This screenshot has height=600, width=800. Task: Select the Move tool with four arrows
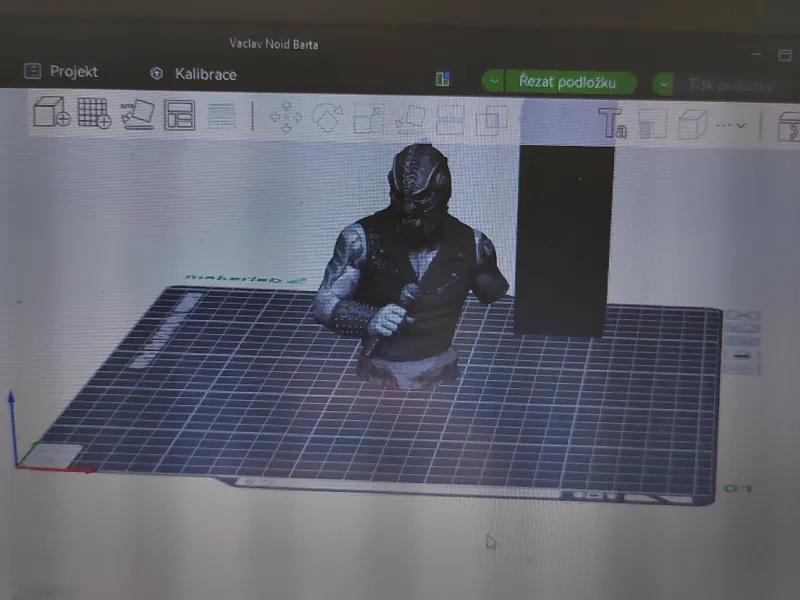(x=286, y=117)
